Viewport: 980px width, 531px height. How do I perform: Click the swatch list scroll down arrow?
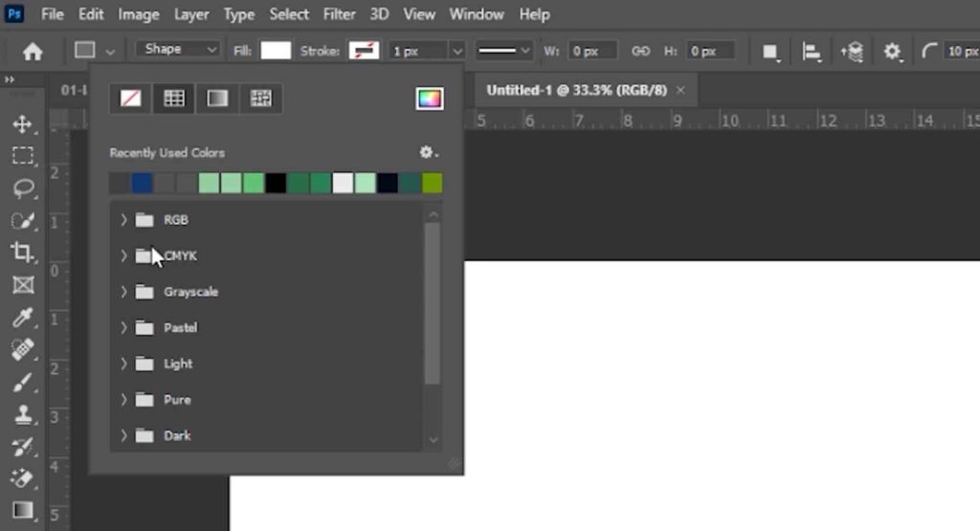pos(434,440)
